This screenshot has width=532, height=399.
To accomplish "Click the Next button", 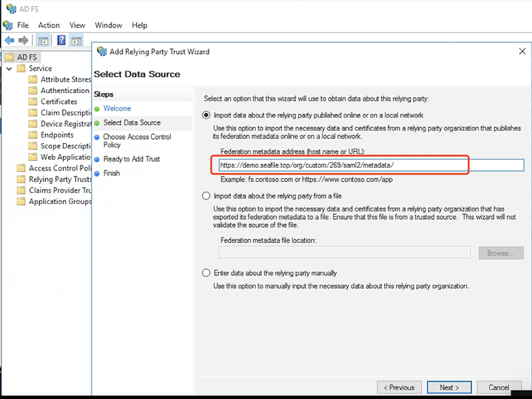I will pos(449,387).
